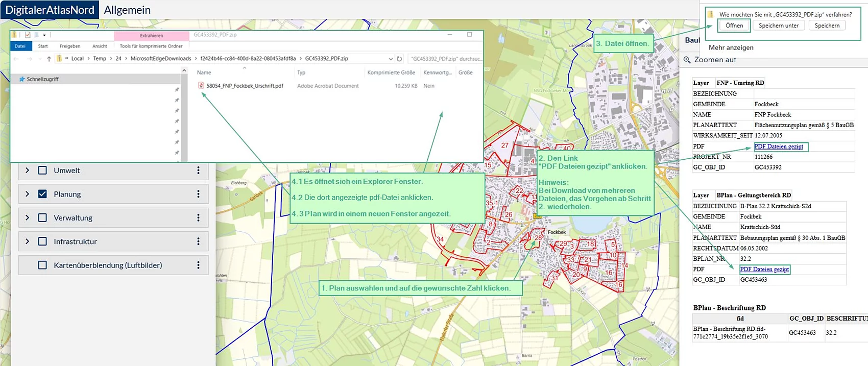868x366 pixels.
Task: Switch to the Freigeben ribbon tab
Action: (70, 46)
